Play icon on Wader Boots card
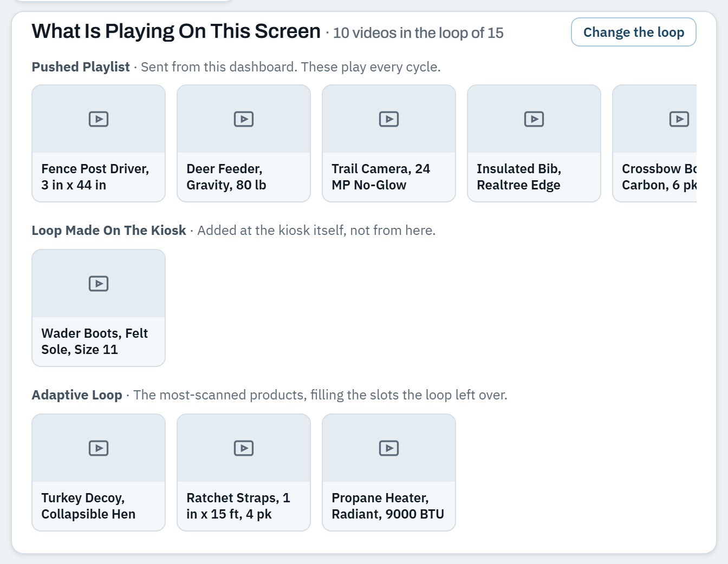 [x=99, y=284]
